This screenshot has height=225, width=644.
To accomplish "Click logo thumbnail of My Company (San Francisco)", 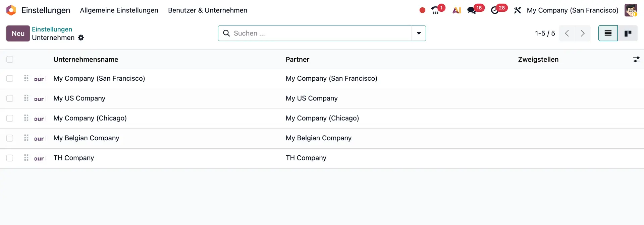I will click(40, 79).
